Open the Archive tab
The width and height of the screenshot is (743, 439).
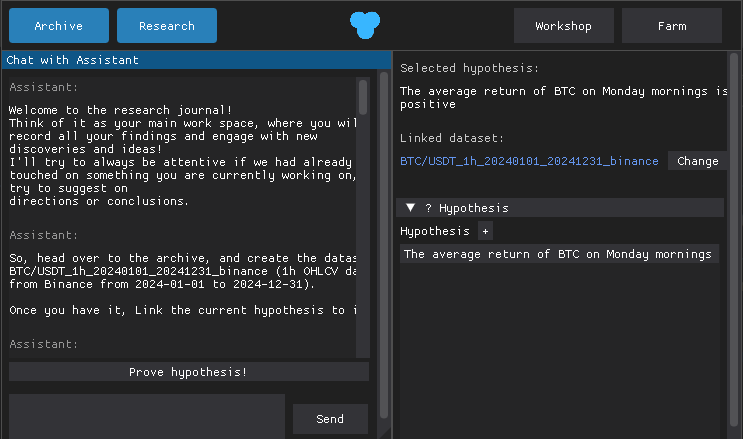[x=59, y=26]
